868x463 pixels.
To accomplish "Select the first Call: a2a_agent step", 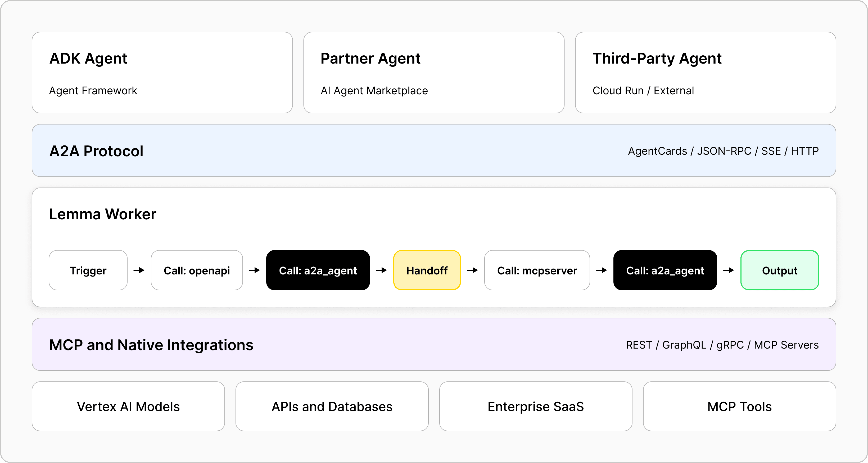I will pos(318,270).
